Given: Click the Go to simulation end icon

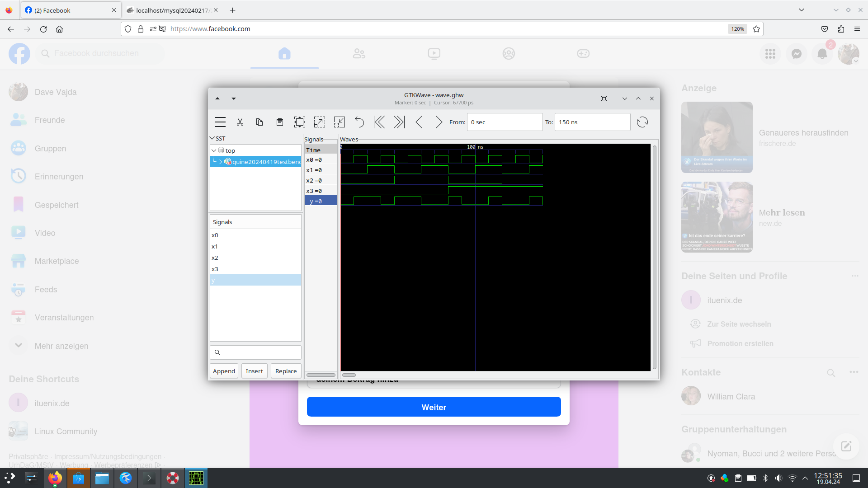Looking at the screenshot, I should coord(399,122).
